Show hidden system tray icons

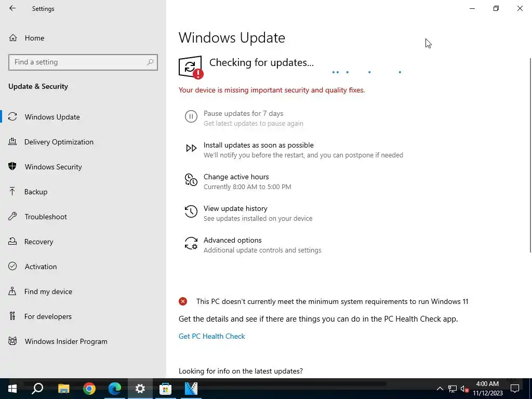point(440,389)
